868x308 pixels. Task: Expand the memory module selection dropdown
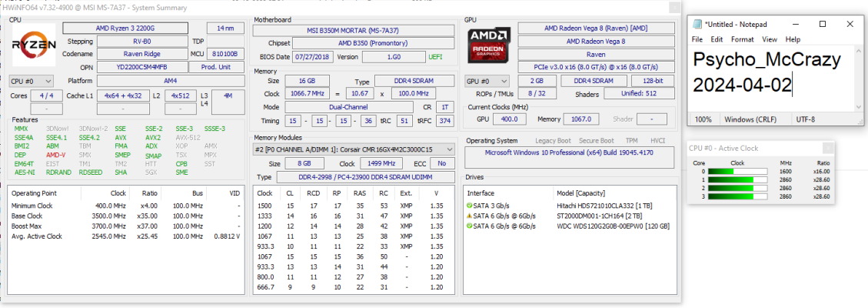354,149
